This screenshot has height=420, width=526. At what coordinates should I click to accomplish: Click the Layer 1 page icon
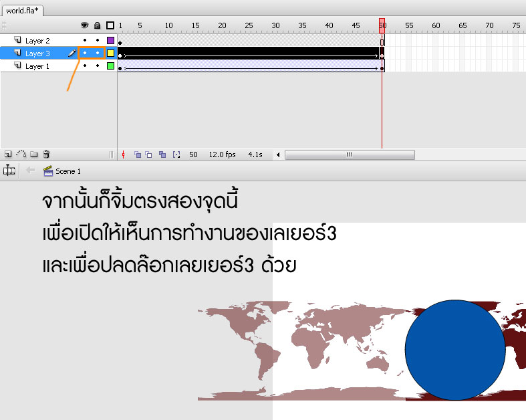click(18, 66)
